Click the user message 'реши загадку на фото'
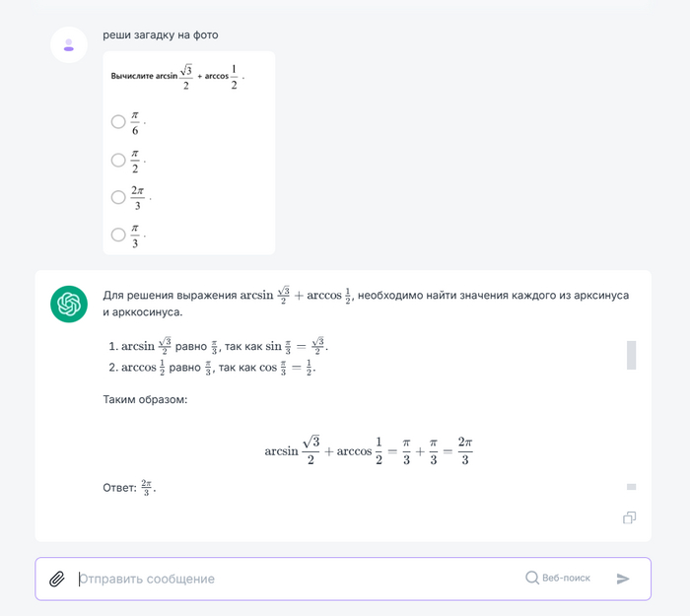Screen dimensions: 690x616 coord(161,35)
